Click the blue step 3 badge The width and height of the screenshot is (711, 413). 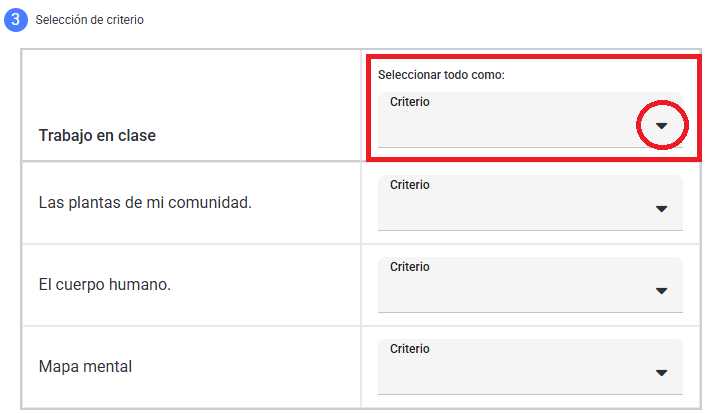(16, 19)
